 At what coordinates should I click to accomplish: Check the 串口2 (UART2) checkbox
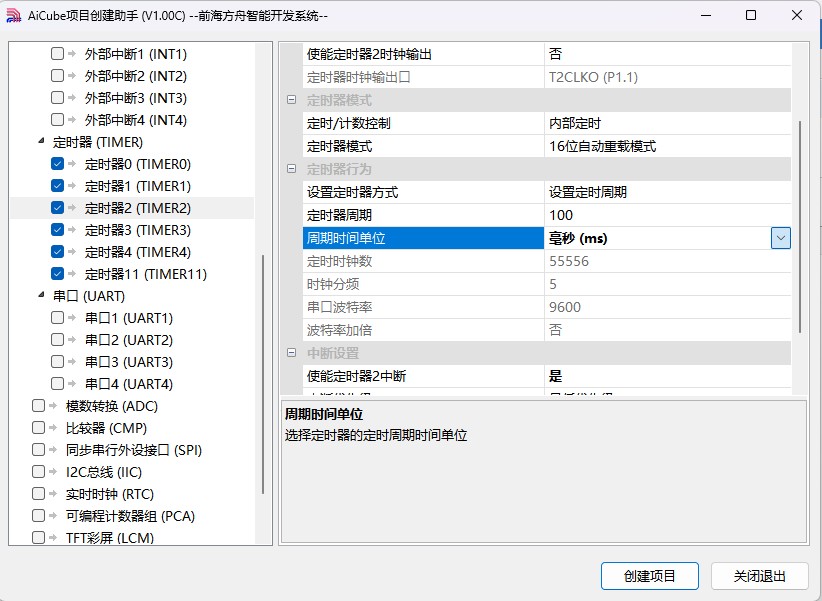click(x=58, y=340)
